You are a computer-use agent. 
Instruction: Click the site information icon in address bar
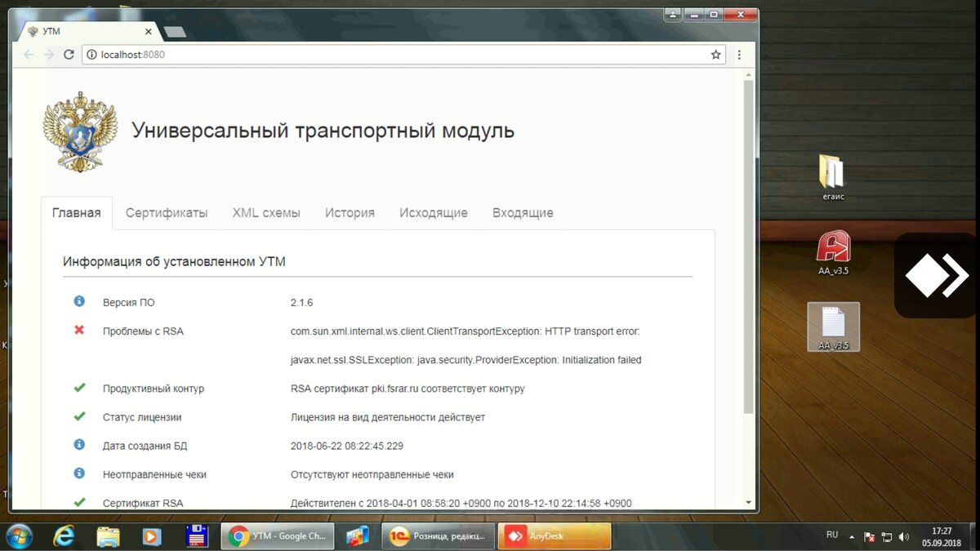coord(91,55)
